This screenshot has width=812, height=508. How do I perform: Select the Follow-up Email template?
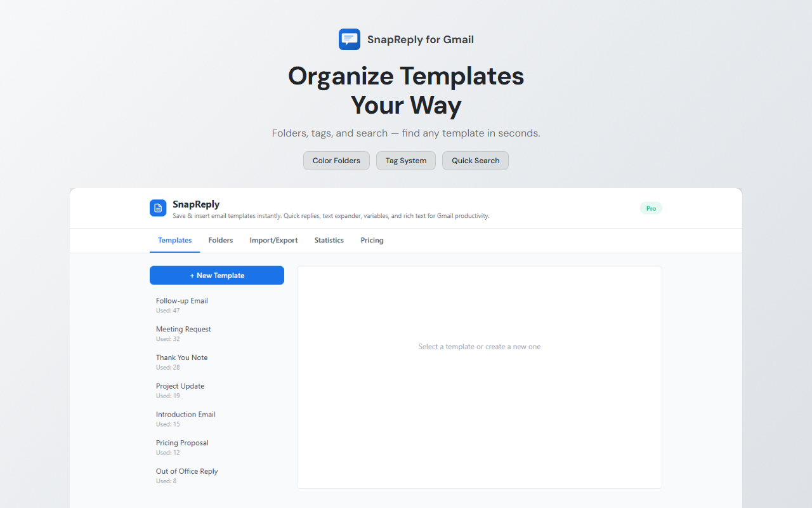(x=217, y=305)
